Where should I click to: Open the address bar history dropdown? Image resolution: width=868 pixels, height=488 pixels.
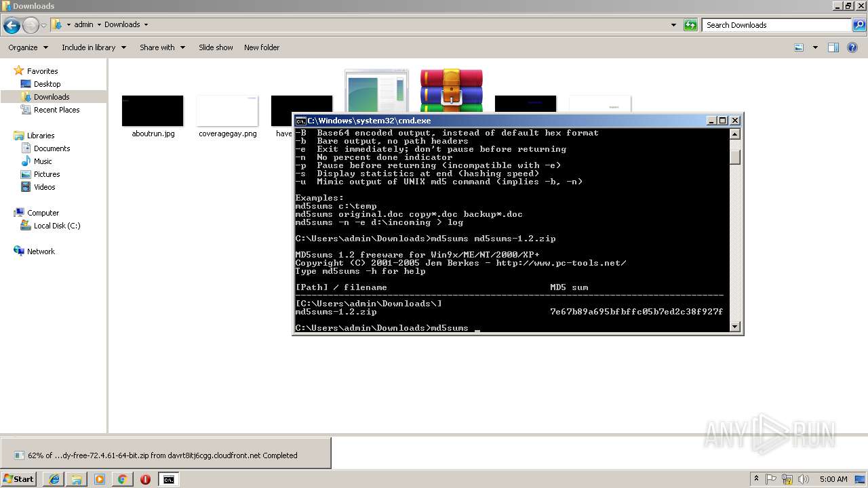point(673,25)
